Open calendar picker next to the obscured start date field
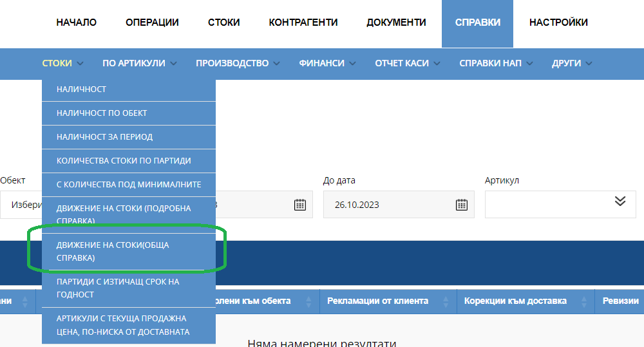 pos(300,205)
